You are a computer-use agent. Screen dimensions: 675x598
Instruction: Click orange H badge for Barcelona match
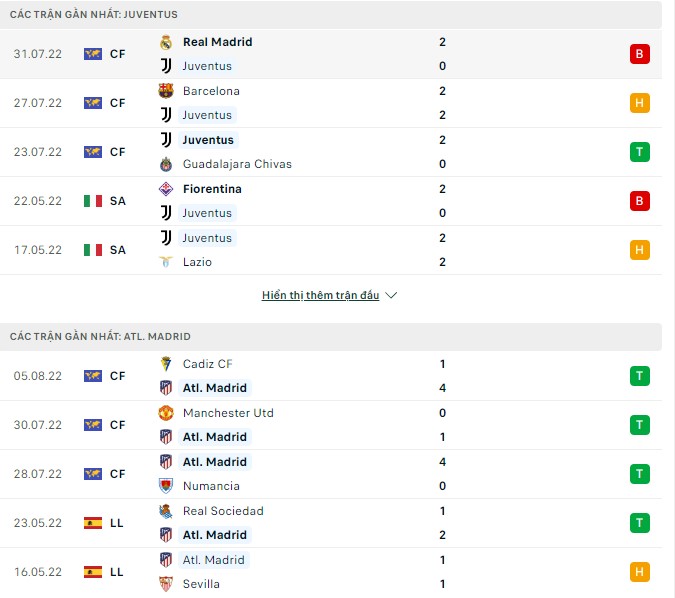click(x=639, y=103)
